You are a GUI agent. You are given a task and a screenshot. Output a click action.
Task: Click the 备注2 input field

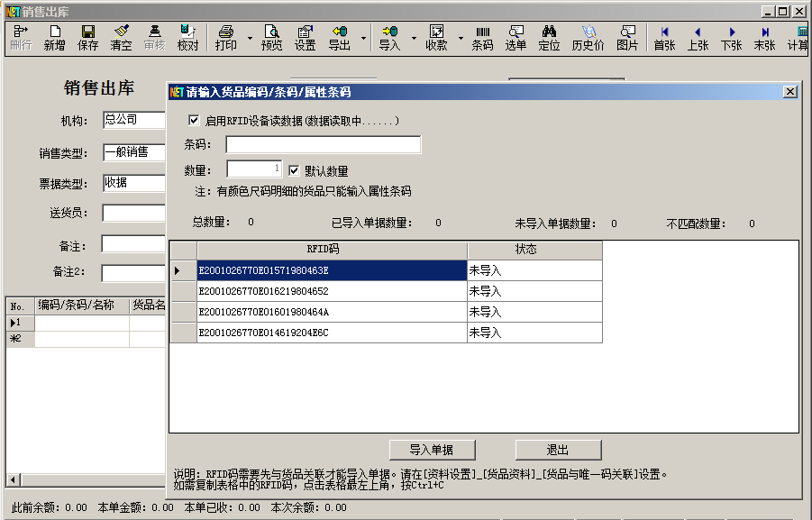[133, 273]
